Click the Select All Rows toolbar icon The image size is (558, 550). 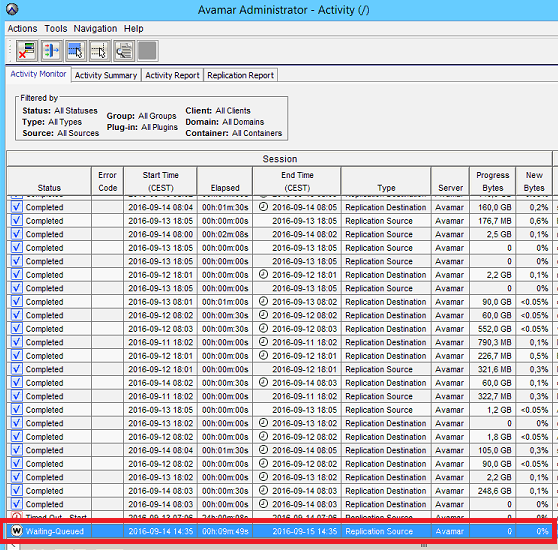pos(75,51)
